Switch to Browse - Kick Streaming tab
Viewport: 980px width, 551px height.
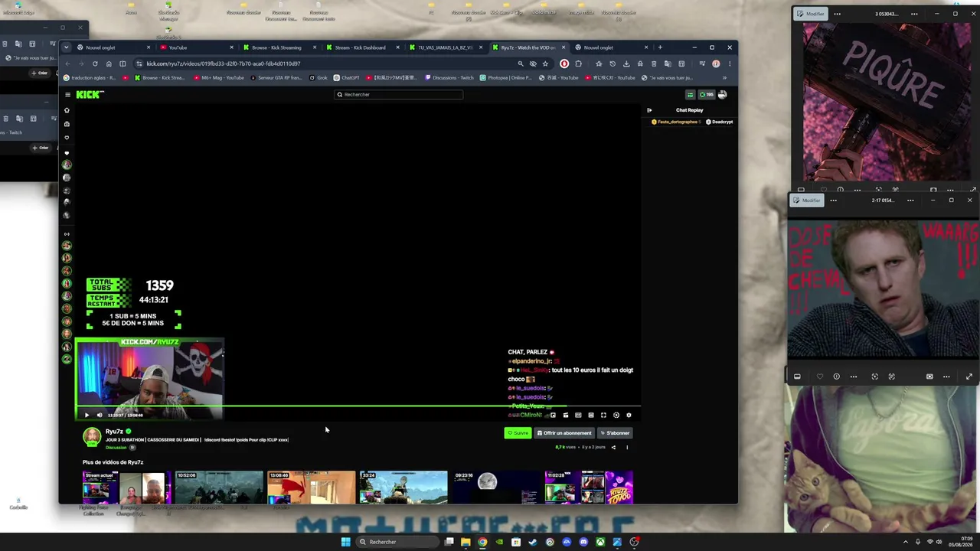pyautogui.click(x=279, y=47)
